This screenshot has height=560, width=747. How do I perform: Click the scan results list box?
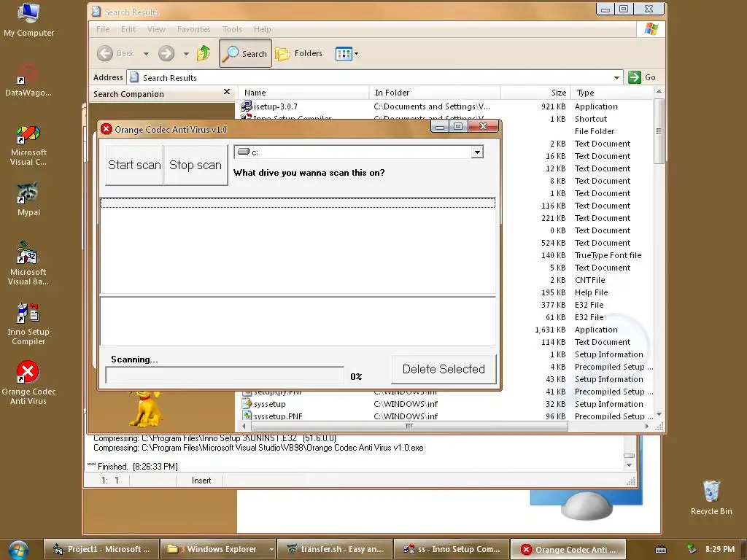coord(298,246)
